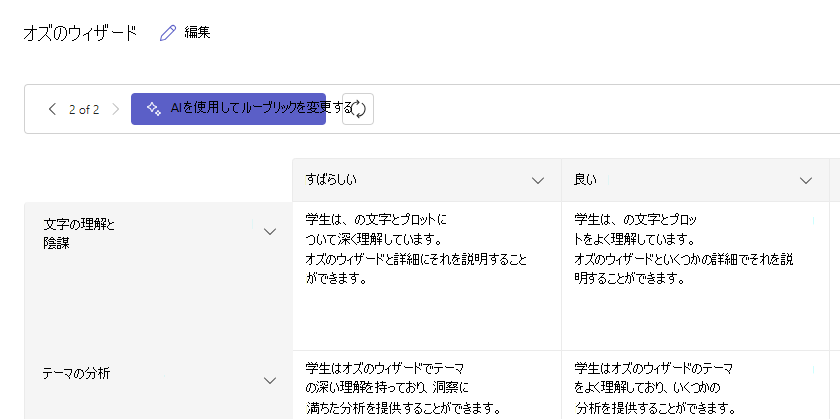The image size is (840, 419).
Task: Click 良い cell for 文字の理解と陰謀
Action: click(695, 276)
